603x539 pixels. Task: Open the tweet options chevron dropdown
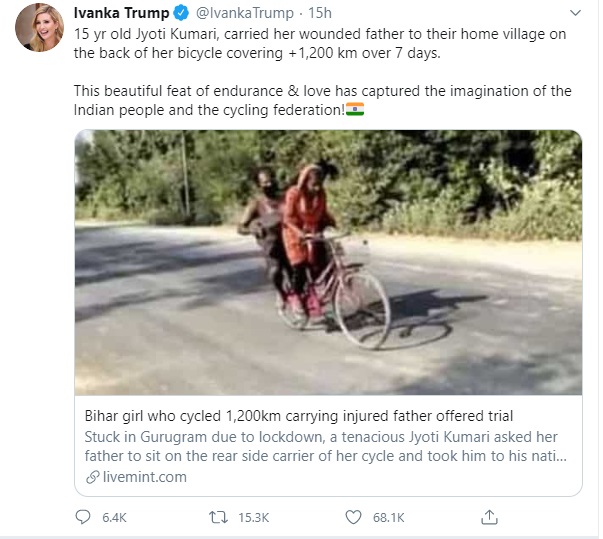coord(575,13)
